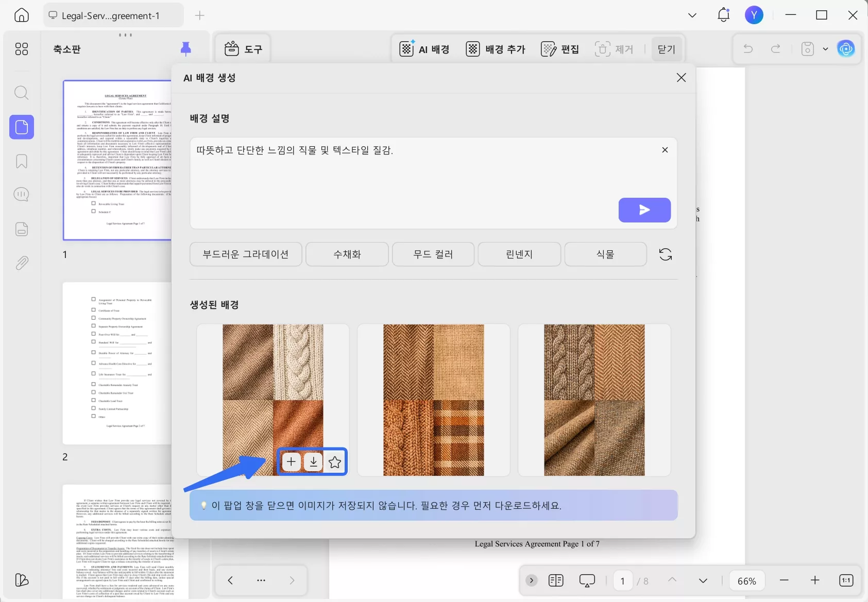Pin the toolbar with the pushpin icon
This screenshot has height=602, width=868.
pyautogui.click(x=185, y=48)
